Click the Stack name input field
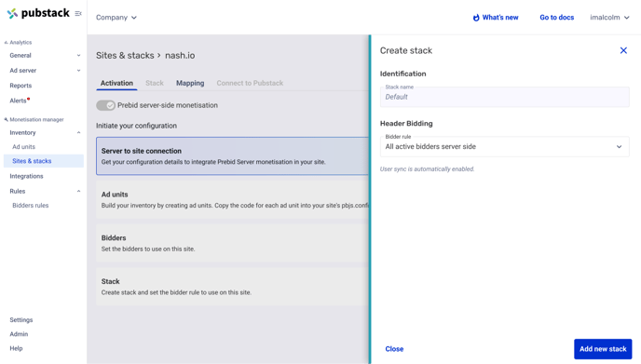Image resolution: width=641 pixels, height=364 pixels. [504, 97]
